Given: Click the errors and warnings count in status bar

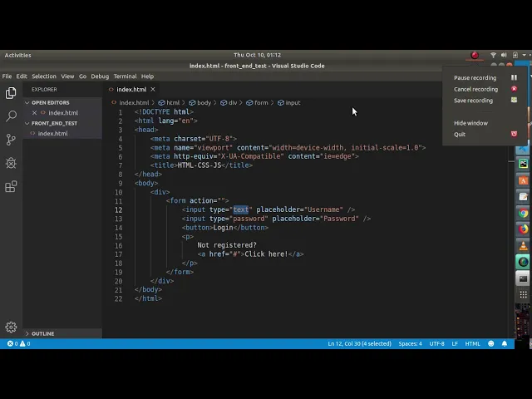Looking at the screenshot, I should click(x=19, y=343).
